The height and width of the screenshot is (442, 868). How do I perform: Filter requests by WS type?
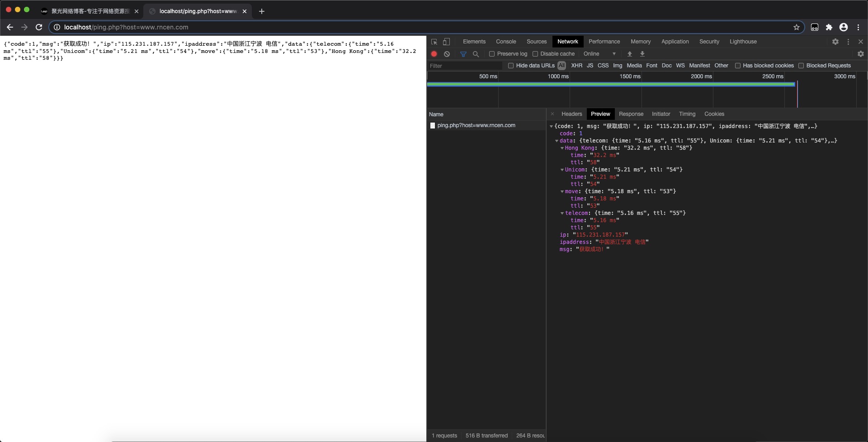(680, 66)
